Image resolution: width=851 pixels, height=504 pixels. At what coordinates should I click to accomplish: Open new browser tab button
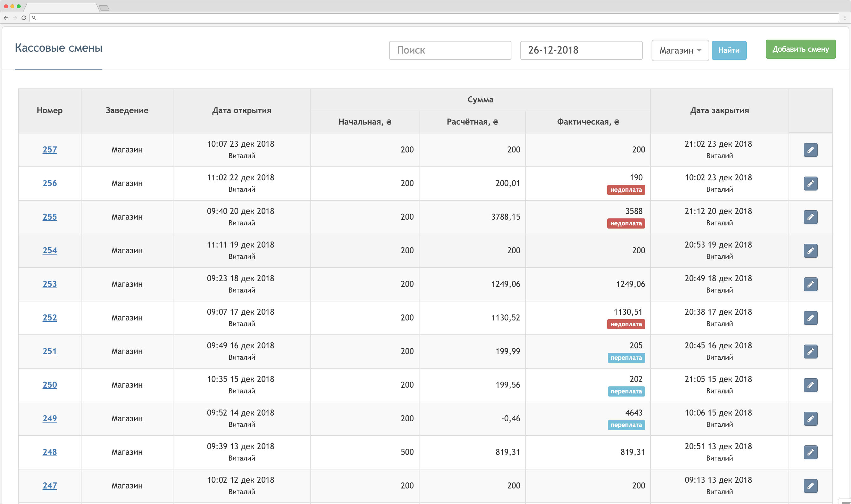point(104,8)
